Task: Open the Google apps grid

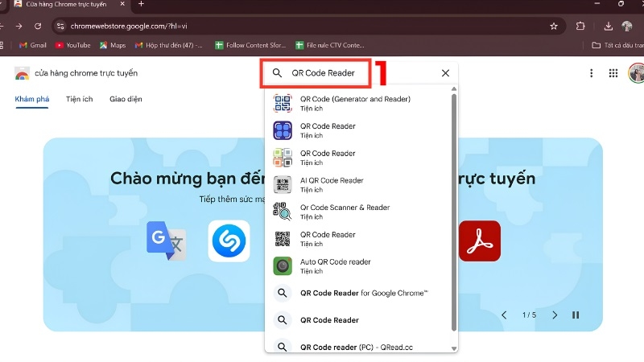Action: click(613, 73)
